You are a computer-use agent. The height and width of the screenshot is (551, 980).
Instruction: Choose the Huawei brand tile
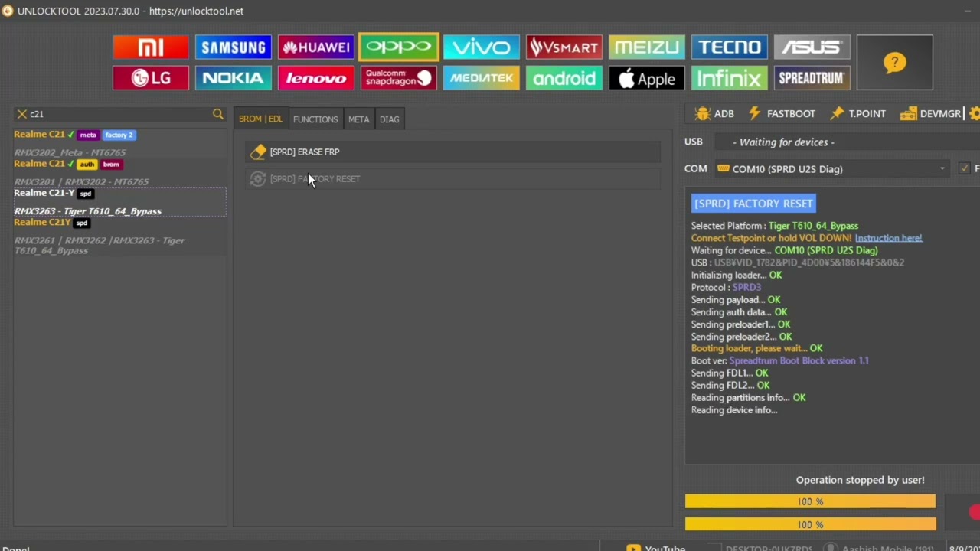pos(316,47)
